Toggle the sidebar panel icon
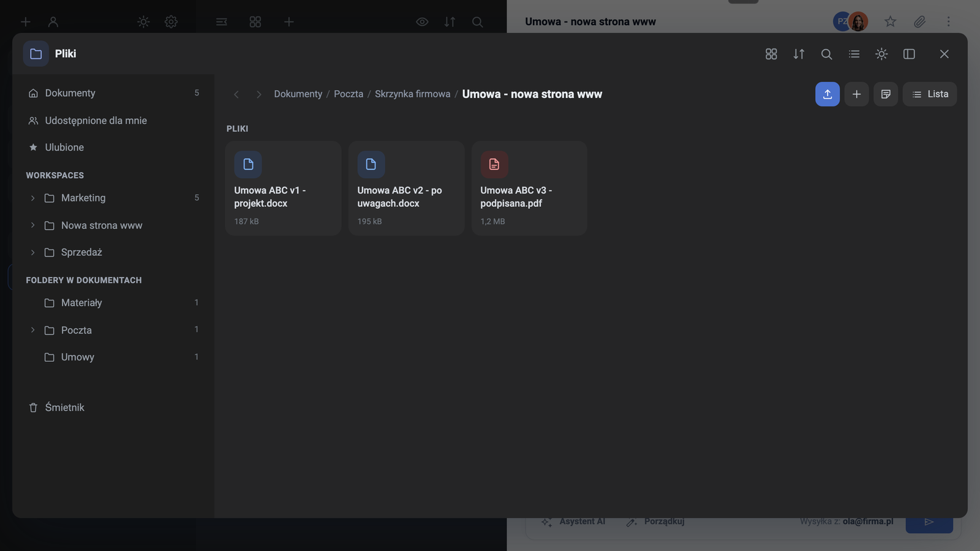The height and width of the screenshot is (551, 980). click(909, 54)
